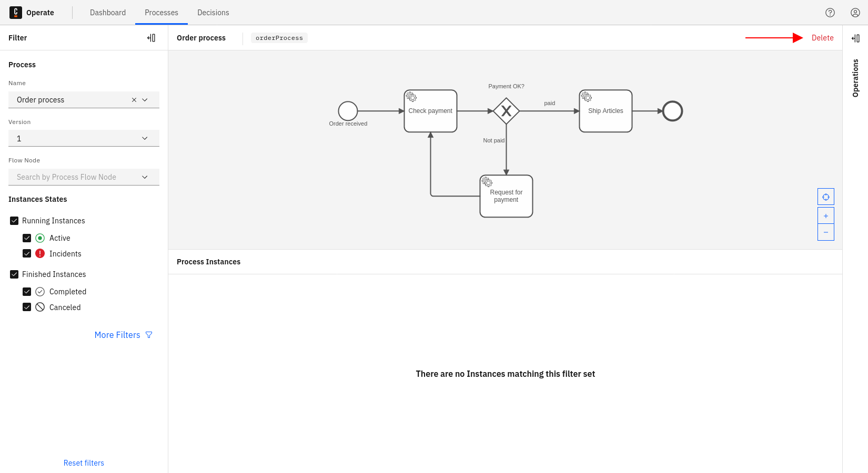Toggle the Incidents checkbox
Viewport: 868px width, 473px height.
coord(27,254)
